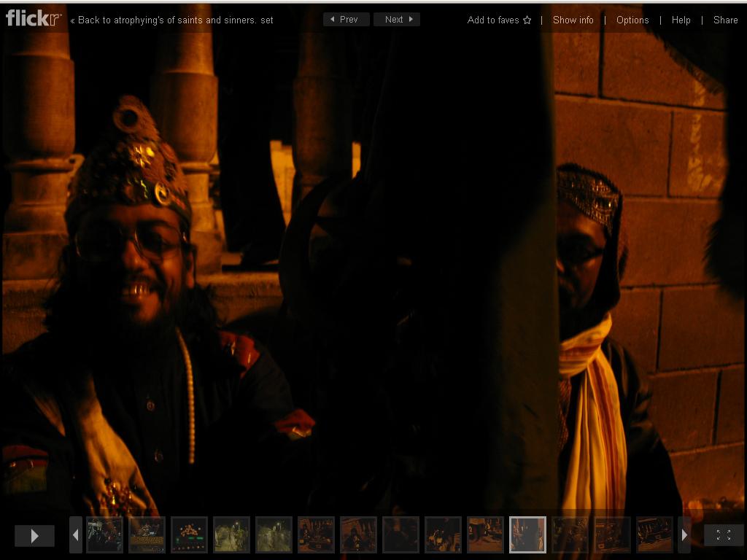Select the first thumbnail in the filmstrip

104,534
